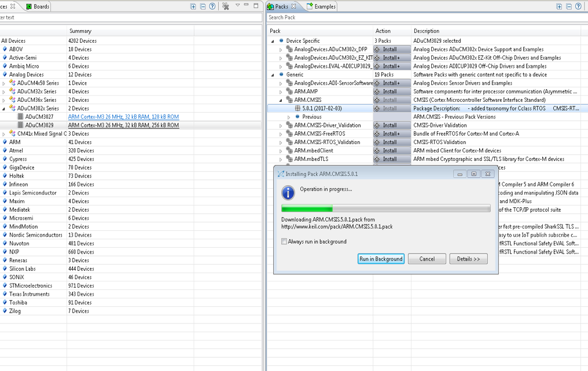Enable Always run in background checkbox
This screenshot has width=588, height=371.
click(284, 241)
